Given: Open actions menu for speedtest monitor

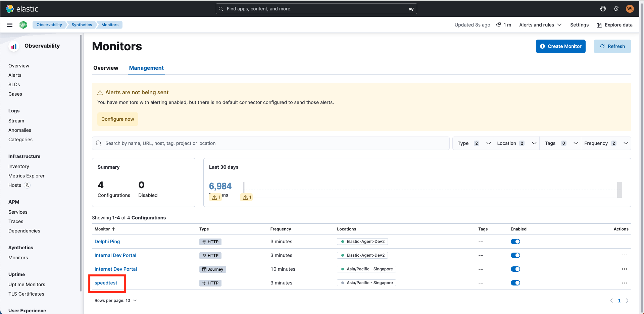Looking at the screenshot, I should pyautogui.click(x=624, y=283).
